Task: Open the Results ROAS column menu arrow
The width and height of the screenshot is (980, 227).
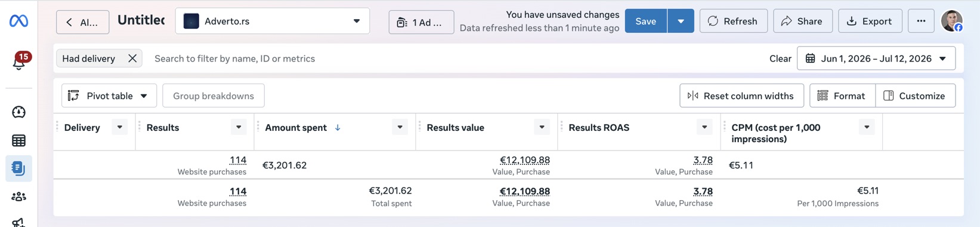Action: (704, 127)
